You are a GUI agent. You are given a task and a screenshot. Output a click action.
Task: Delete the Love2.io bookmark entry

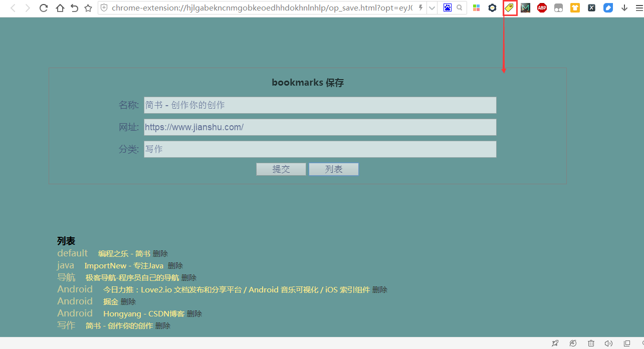pos(380,290)
